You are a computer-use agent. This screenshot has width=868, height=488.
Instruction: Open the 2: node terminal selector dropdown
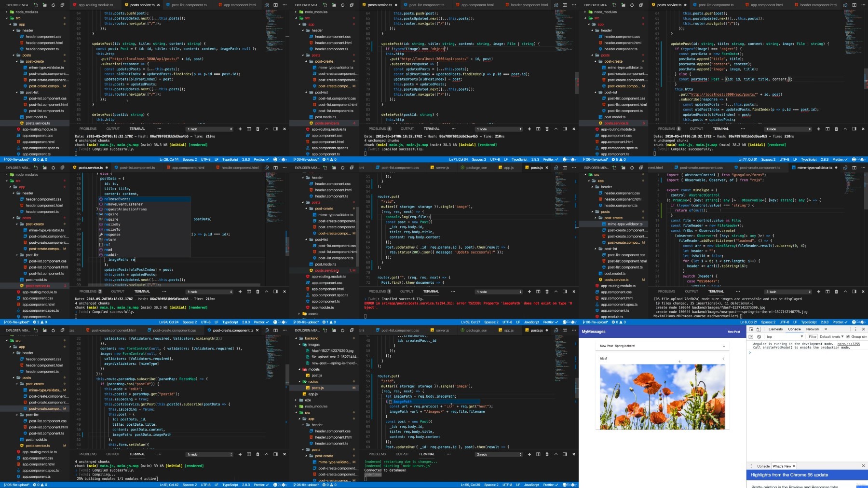(x=499, y=454)
